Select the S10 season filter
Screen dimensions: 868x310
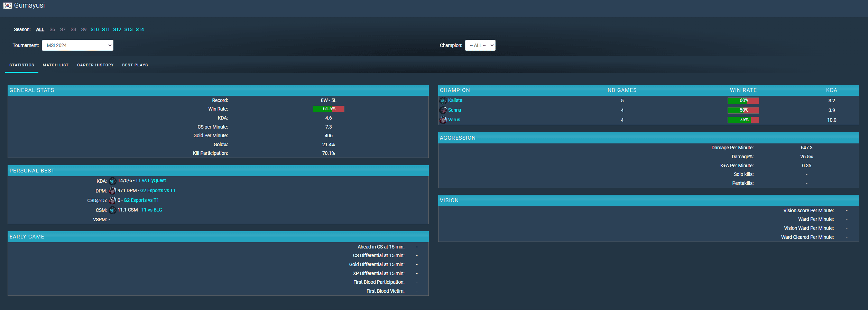tap(94, 29)
